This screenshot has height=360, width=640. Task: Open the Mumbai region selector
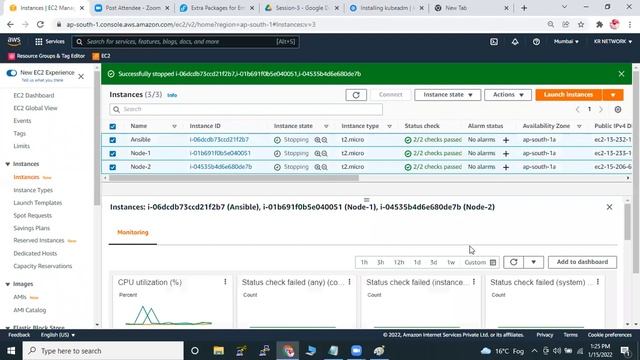click(x=566, y=42)
